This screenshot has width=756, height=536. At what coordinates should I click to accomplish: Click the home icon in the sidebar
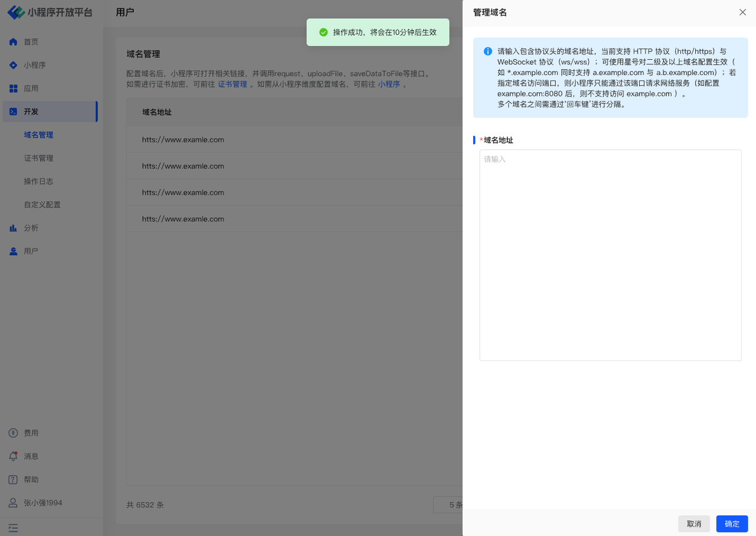[13, 42]
